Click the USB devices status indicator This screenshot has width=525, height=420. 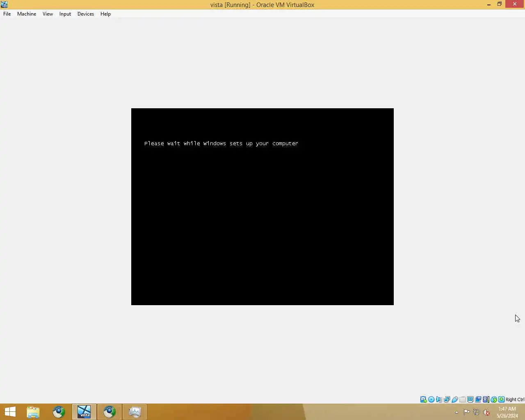[454, 399]
